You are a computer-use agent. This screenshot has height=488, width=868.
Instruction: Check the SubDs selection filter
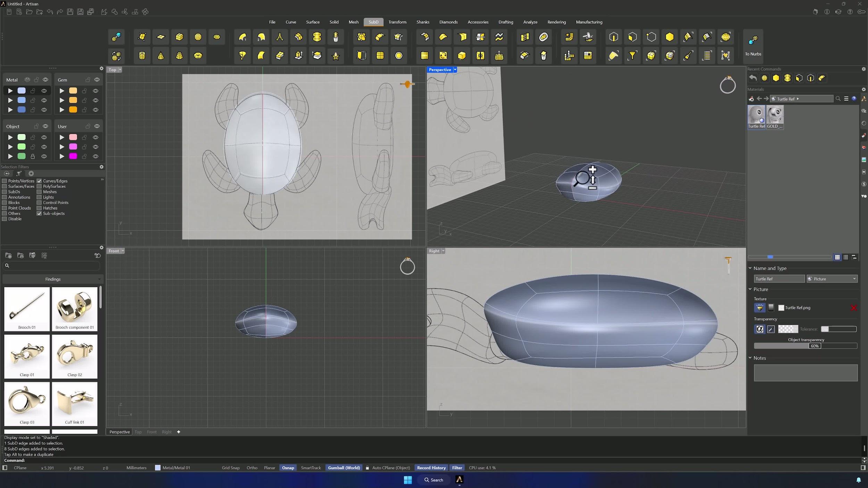(x=5, y=192)
